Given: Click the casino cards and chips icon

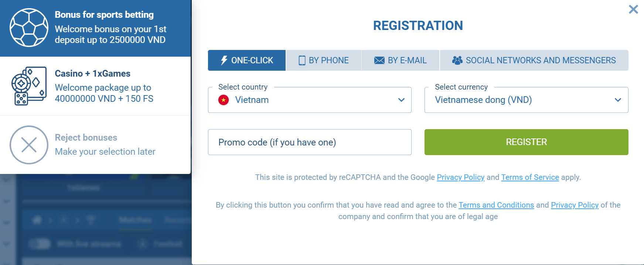Looking at the screenshot, I should coord(29,86).
